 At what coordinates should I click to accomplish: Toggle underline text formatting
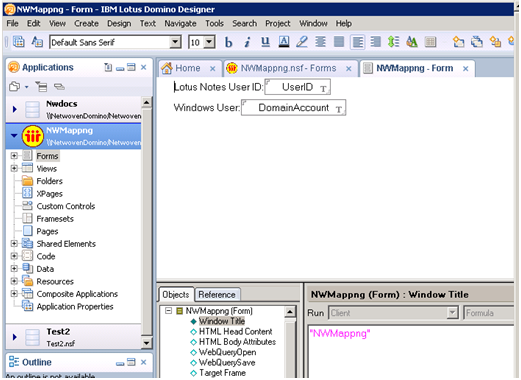click(x=265, y=42)
